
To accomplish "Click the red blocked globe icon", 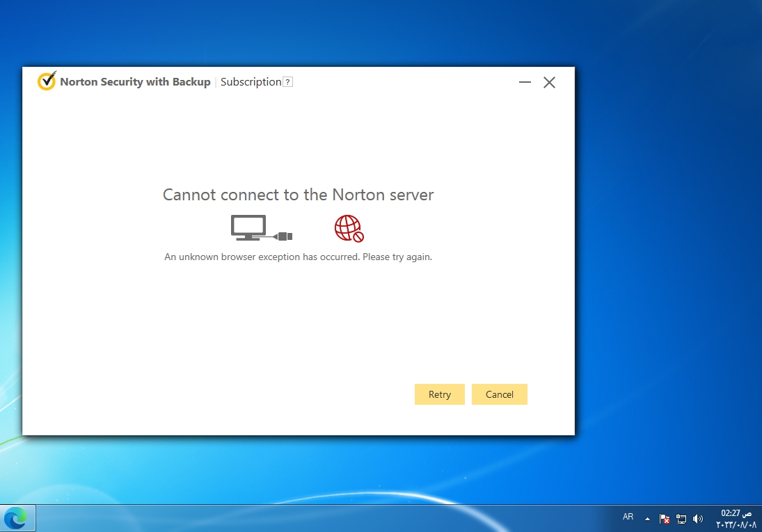I will pos(349,228).
